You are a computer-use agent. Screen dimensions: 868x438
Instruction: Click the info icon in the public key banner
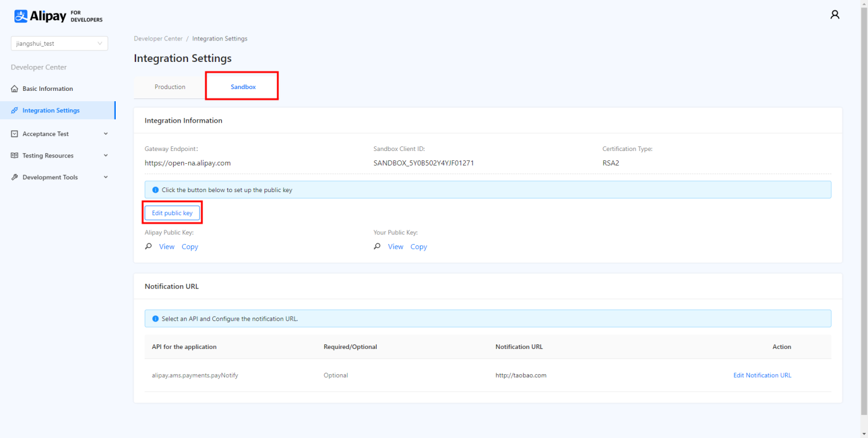tap(154, 189)
